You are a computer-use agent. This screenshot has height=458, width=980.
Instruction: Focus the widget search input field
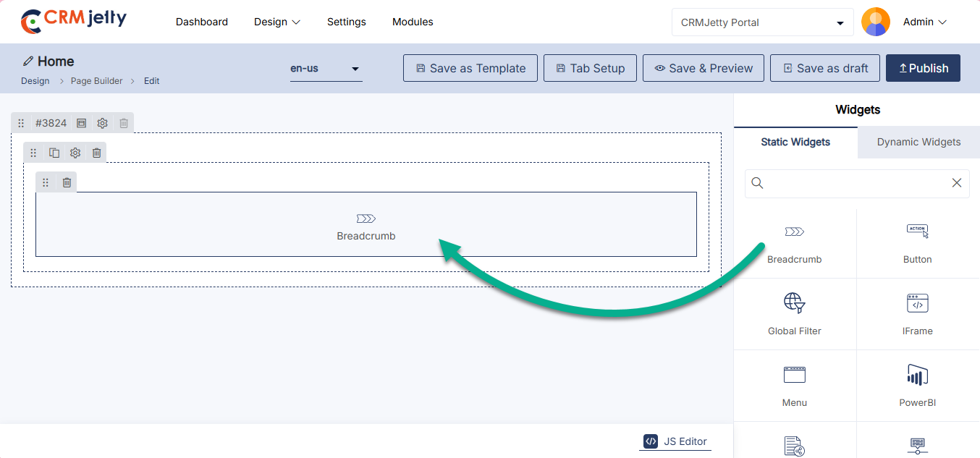(854, 183)
